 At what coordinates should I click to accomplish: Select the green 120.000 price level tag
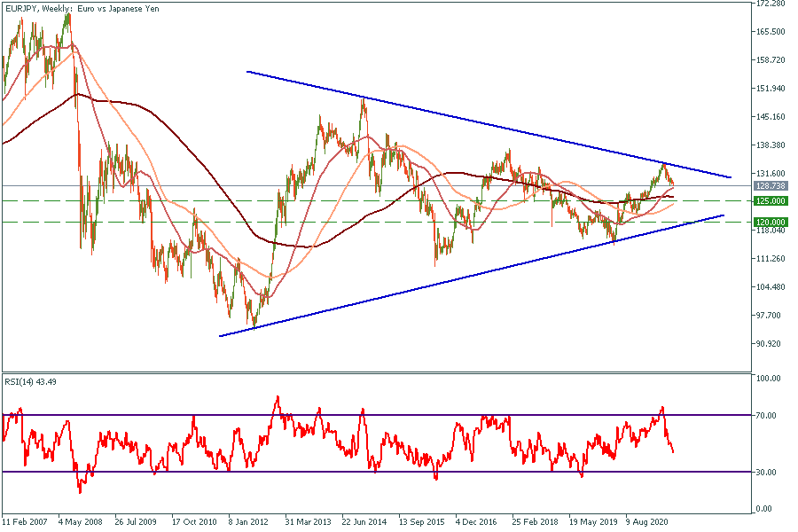click(768, 222)
